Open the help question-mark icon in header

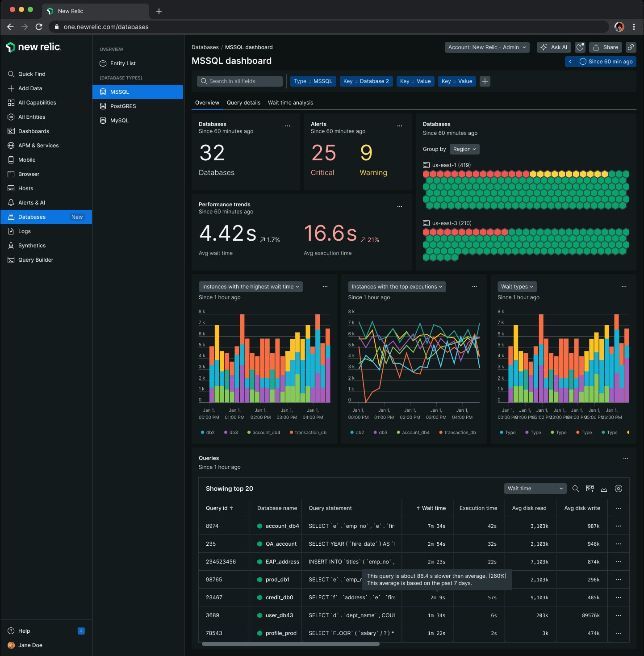click(x=580, y=47)
